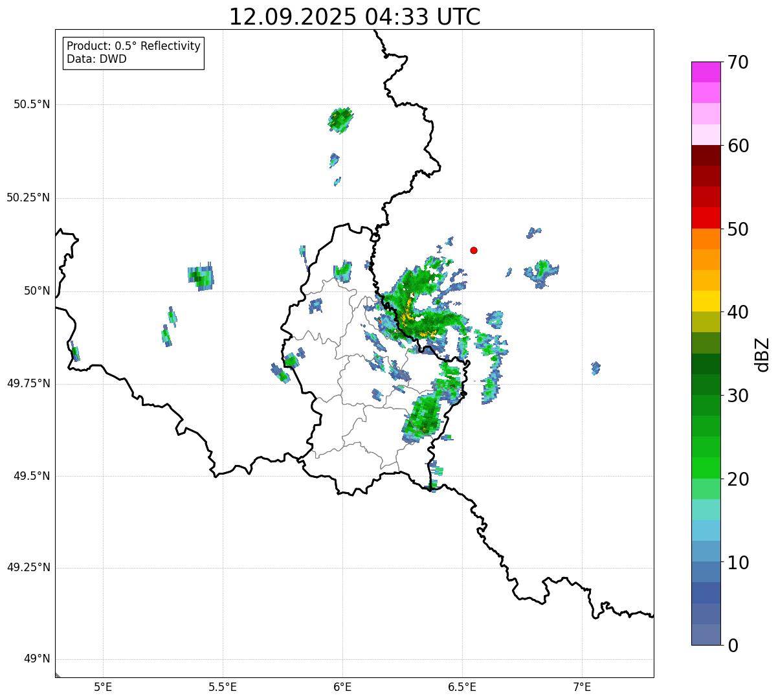Click the 10 tick on colorbar
778x700 pixels.
tap(737, 562)
